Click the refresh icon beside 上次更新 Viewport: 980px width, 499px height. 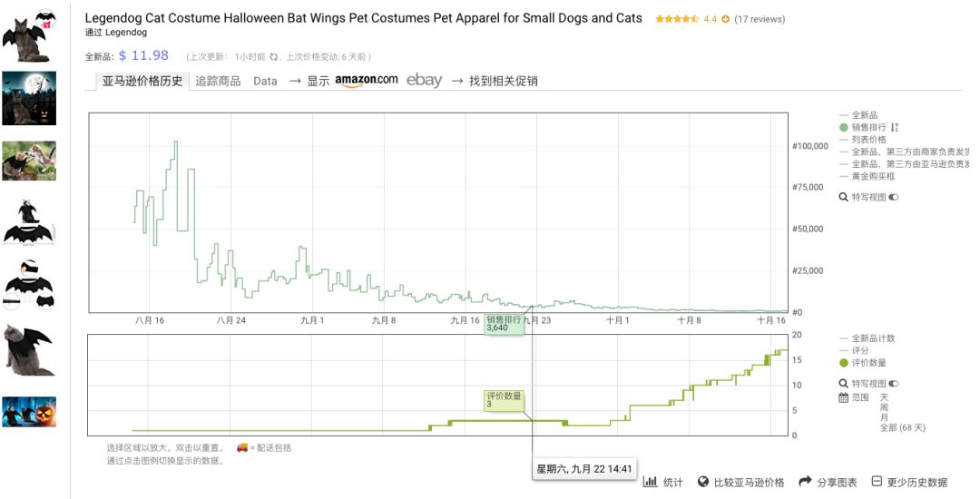point(273,56)
